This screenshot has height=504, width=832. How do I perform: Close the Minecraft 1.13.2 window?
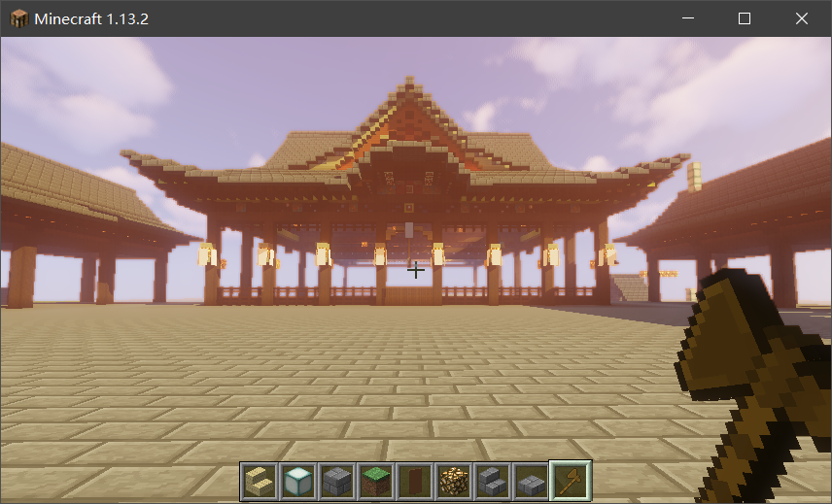[x=801, y=18]
